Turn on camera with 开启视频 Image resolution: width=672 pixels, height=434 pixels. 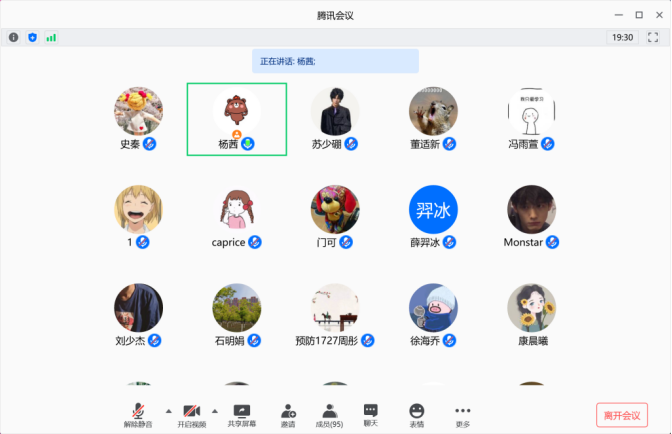[x=191, y=414]
